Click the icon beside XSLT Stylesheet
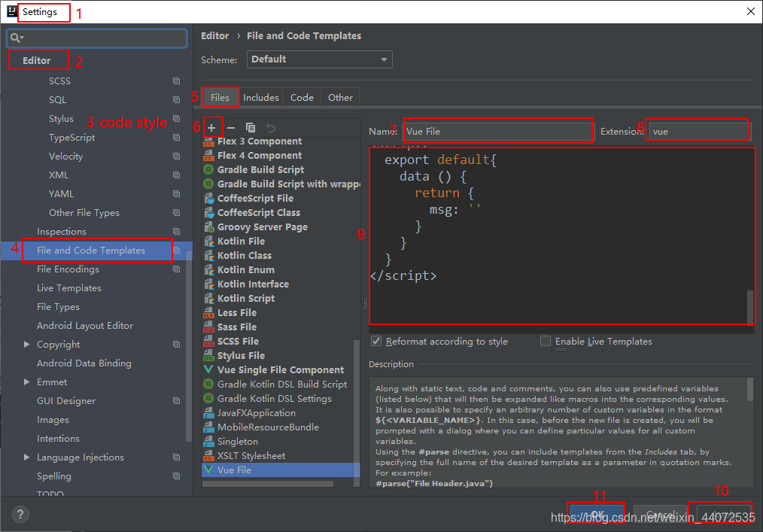Screen dimensions: 763x532 pyautogui.click(x=208, y=456)
